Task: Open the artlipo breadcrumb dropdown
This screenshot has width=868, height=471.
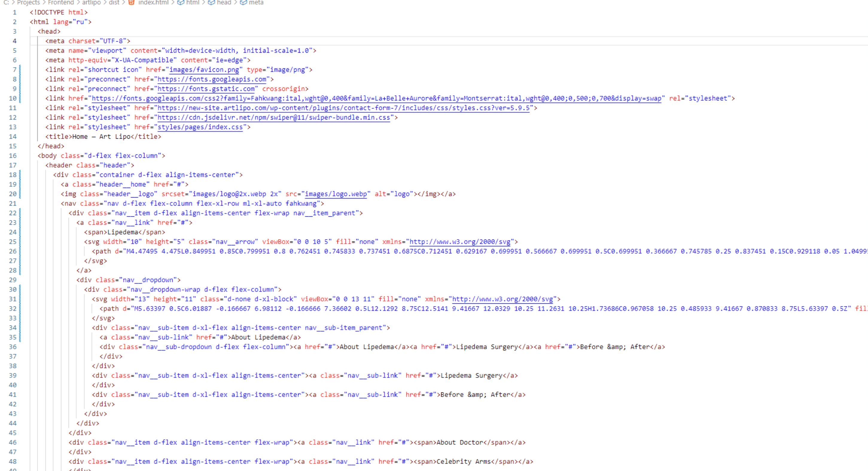Action: [91, 2]
